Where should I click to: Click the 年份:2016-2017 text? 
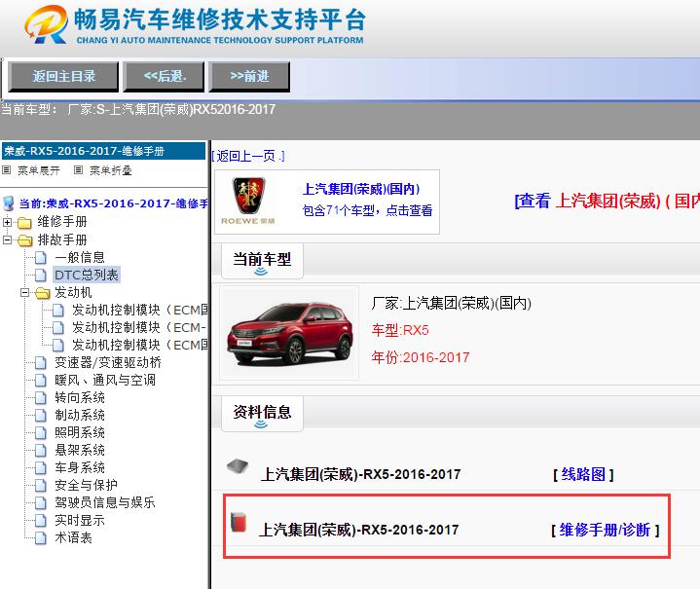pyautogui.click(x=421, y=357)
